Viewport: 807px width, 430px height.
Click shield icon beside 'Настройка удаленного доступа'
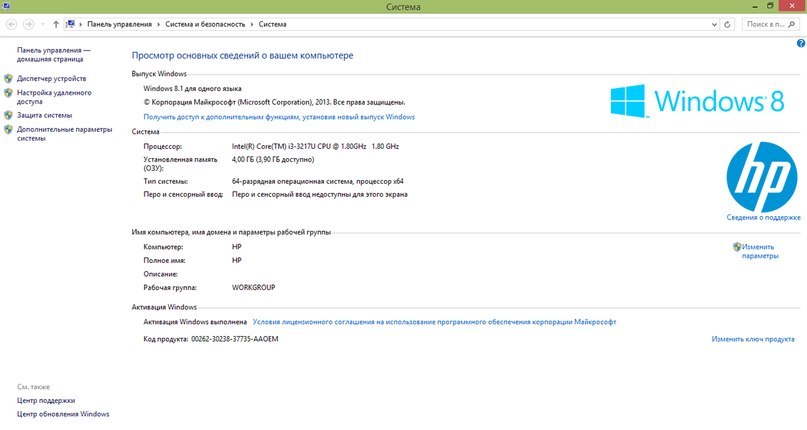click(x=8, y=93)
